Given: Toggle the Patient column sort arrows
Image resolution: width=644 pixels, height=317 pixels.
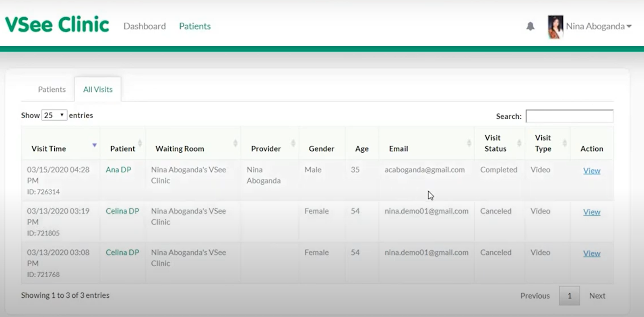Looking at the screenshot, I should pyautogui.click(x=140, y=143).
